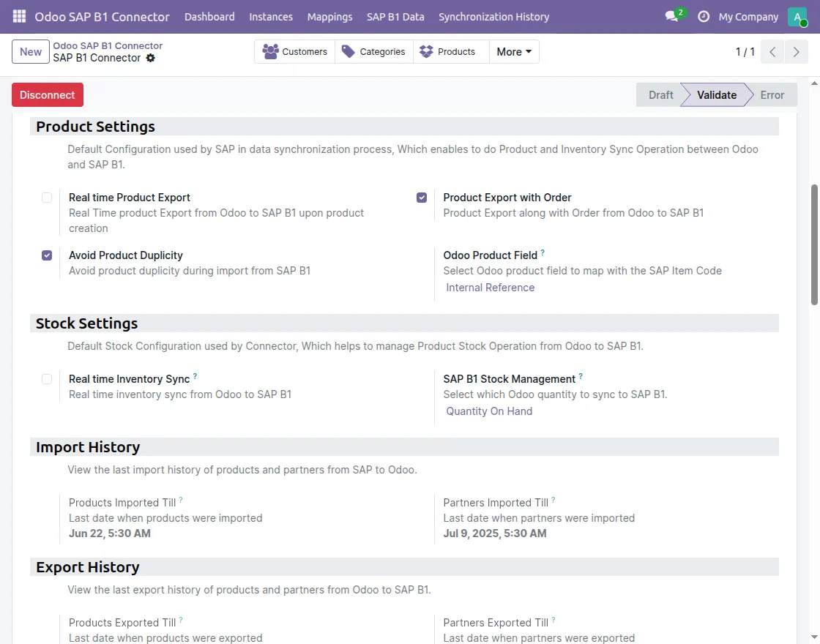Click the scrollbar up arrow
Screen dimensions: 820x644
[814, 83]
